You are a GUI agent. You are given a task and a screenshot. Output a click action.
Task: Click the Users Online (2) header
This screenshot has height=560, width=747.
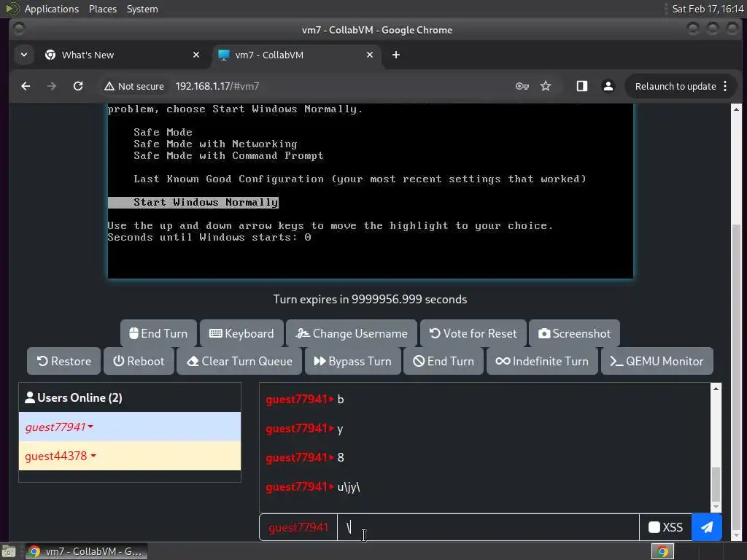(x=130, y=397)
